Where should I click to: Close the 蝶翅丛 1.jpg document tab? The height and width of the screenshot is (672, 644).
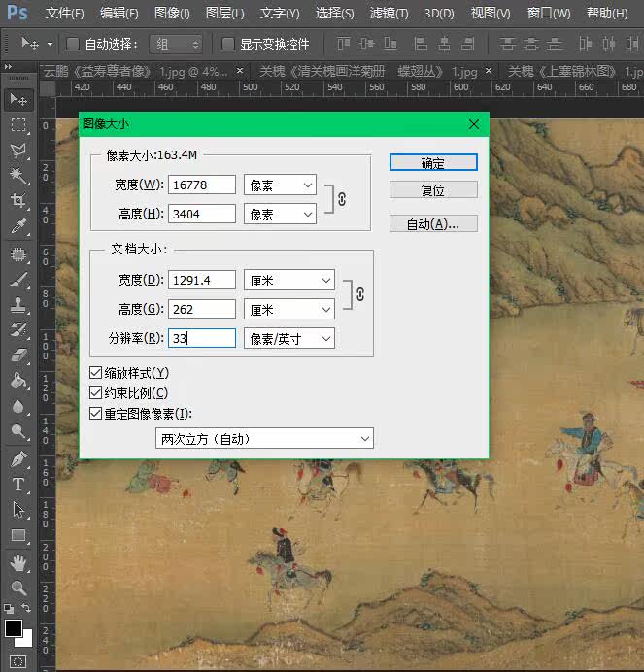(x=489, y=70)
